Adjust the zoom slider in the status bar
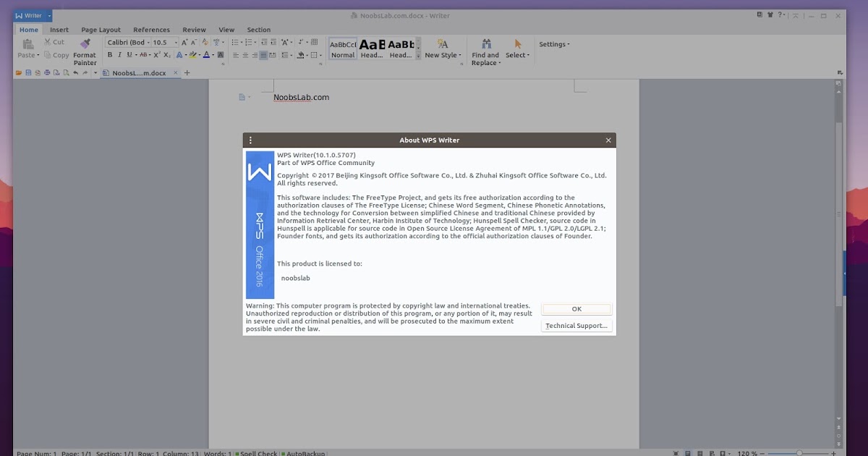Image resolution: width=868 pixels, height=456 pixels. click(799, 453)
